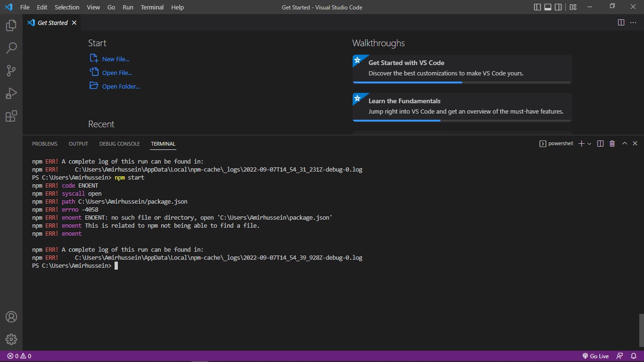
Task: Click the 54_31_231Z debug log path
Action: pyautogui.click(x=218, y=170)
